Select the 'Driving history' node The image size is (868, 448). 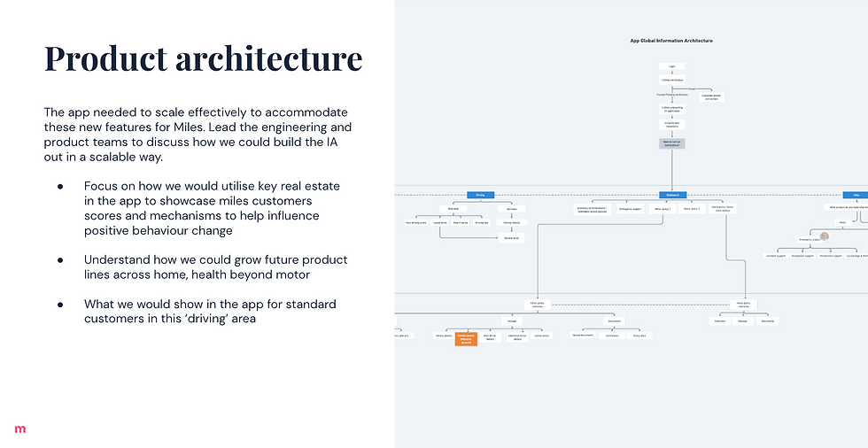point(512,222)
